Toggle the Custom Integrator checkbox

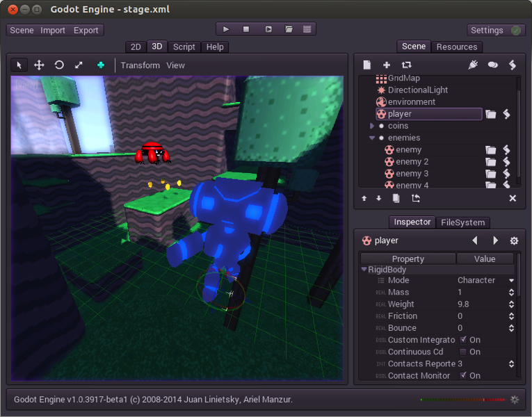(463, 340)
